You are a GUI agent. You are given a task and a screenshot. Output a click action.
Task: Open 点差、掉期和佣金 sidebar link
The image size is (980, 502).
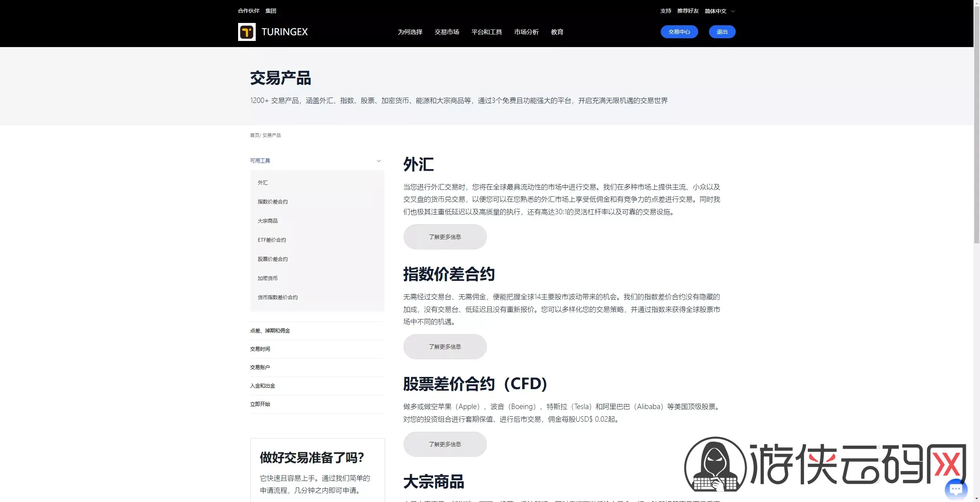(x=270, y=331)
